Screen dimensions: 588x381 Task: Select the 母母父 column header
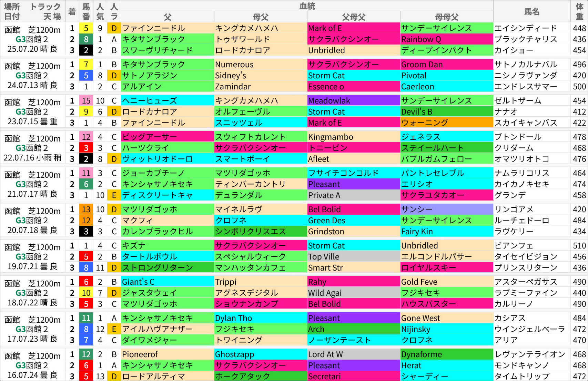pyautogui.click(x=447, y=17)
